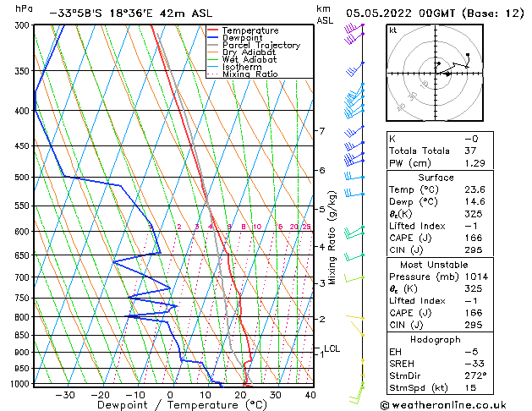Click the 'Totals Totals' index label
The image size is (532, 411).
419,151
